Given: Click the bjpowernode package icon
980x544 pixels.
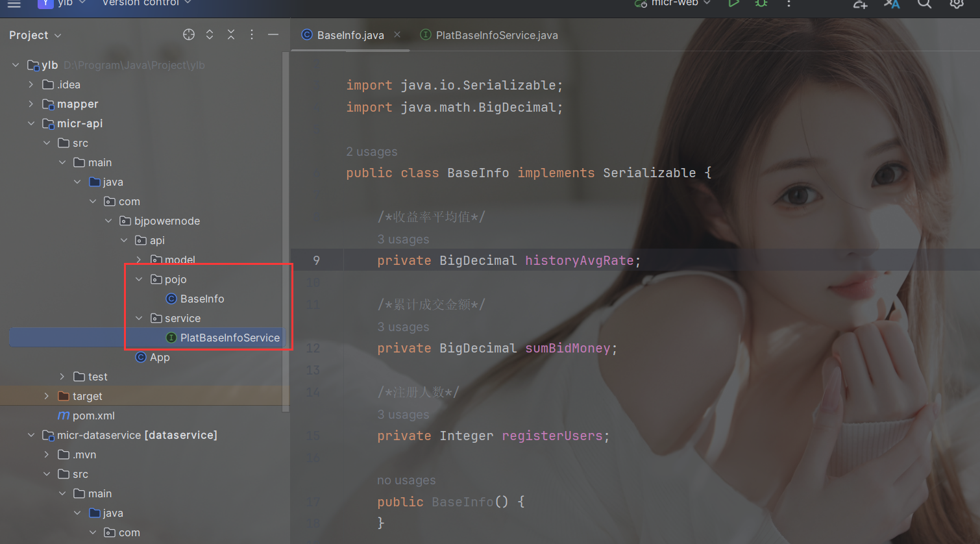Looking at the screenshot, I should coord(125,221).
